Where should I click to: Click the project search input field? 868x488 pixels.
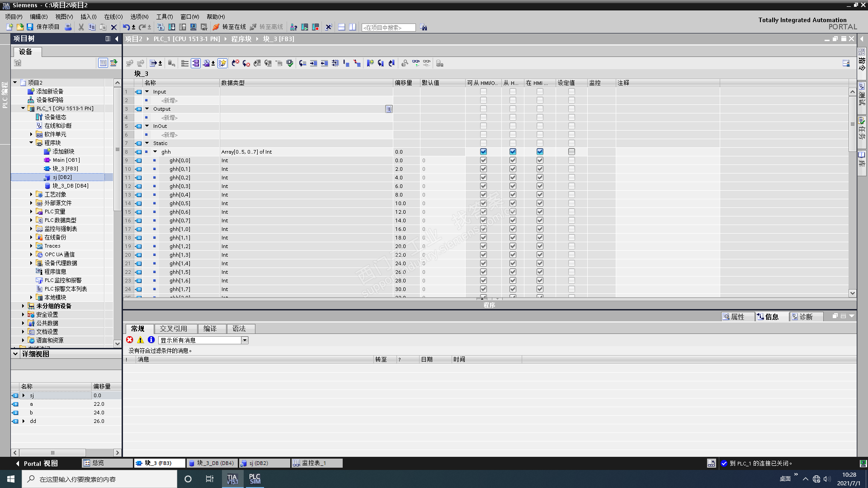(x=388, y=28)
